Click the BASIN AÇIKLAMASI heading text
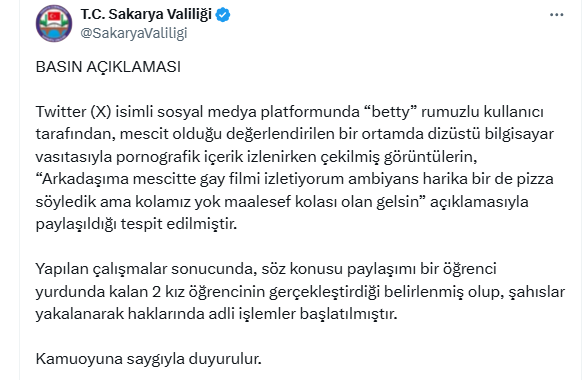 (x=108, y=67)
